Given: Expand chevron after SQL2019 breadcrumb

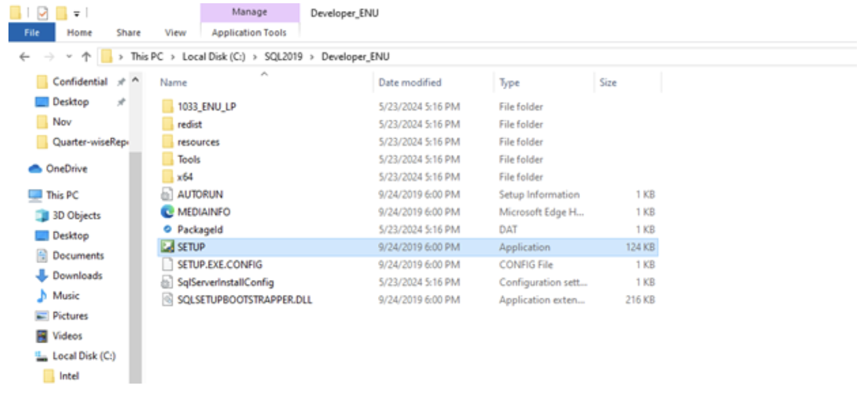Looking at the screenshot, I should click(313, 57).
